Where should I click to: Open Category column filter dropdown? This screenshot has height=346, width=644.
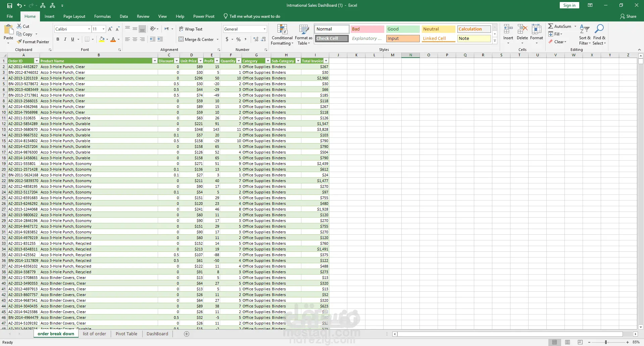[x=268, y=61]
